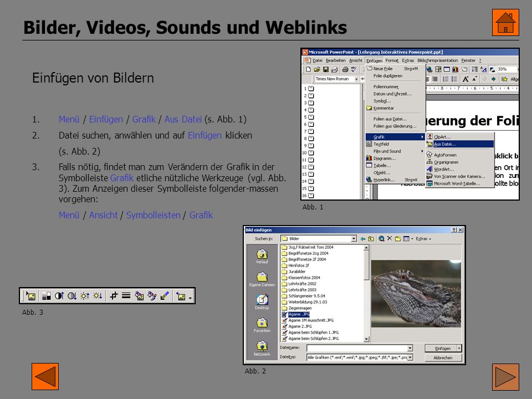Click the 33% zoom field

tap(505, 69)
